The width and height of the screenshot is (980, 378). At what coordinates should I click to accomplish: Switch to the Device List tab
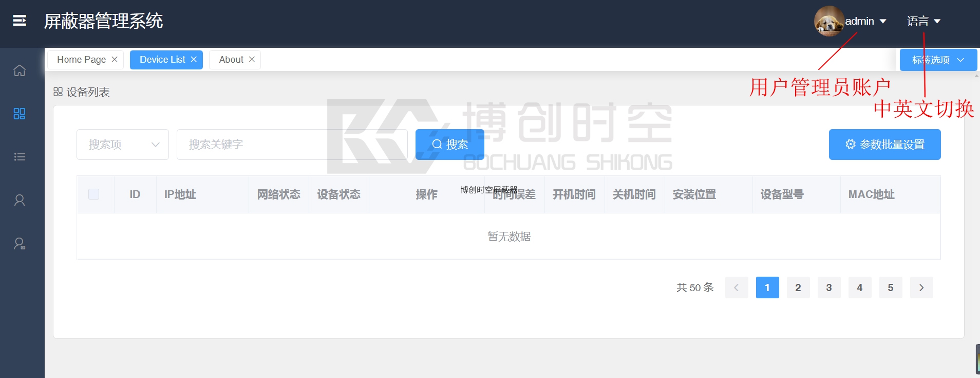pyautogui.click(x=162, y=60)
